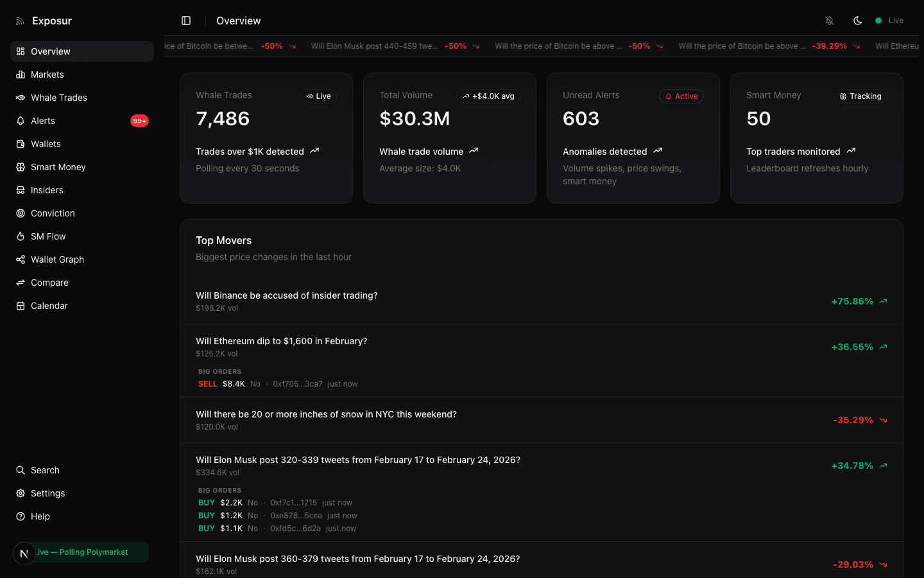Toggle the muted notification bell
The width and height of the screenshot is (924, 578).
830,21
